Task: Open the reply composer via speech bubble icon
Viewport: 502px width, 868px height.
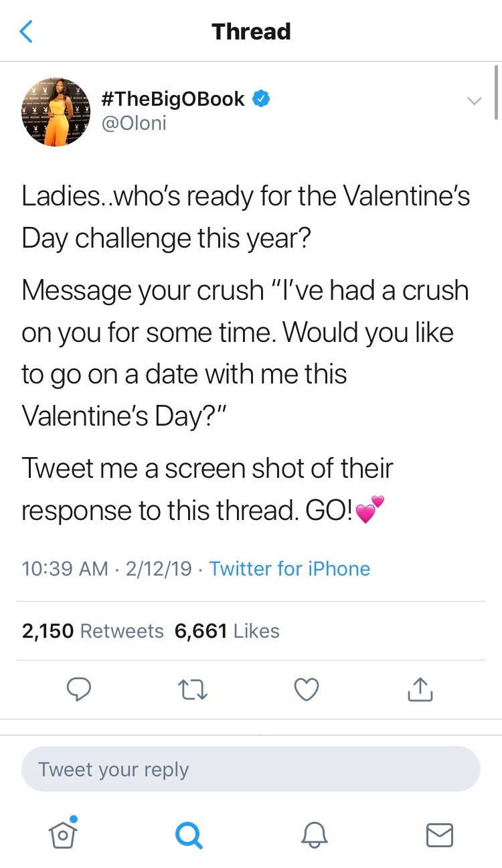Action: (x=79, y=689)
